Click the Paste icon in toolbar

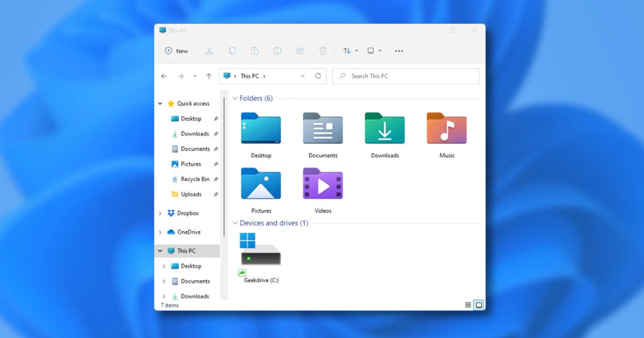pos(254,50)
